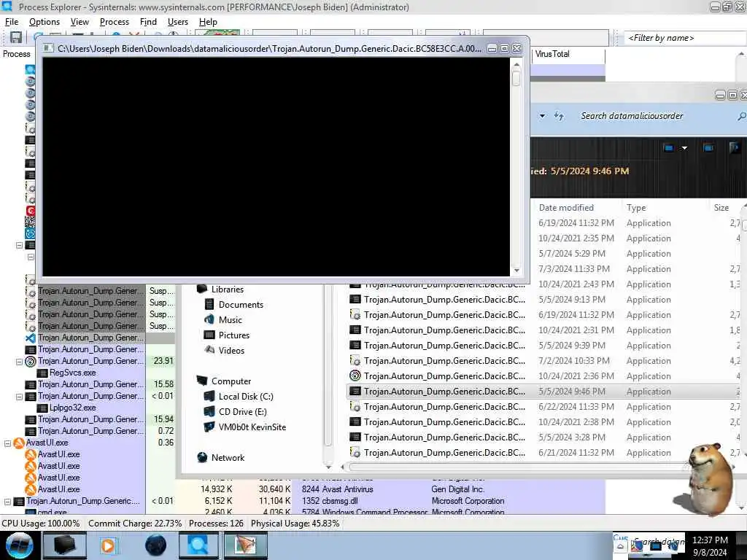Click the circular icon beside 23.91 CPU process
The image size is (747, 560).
click(31, 362)
